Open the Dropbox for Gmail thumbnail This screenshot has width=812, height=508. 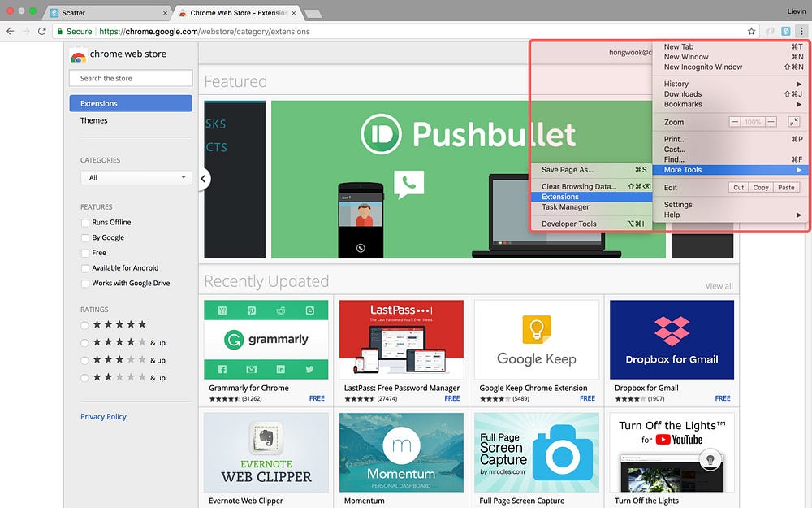coord(672,340)
